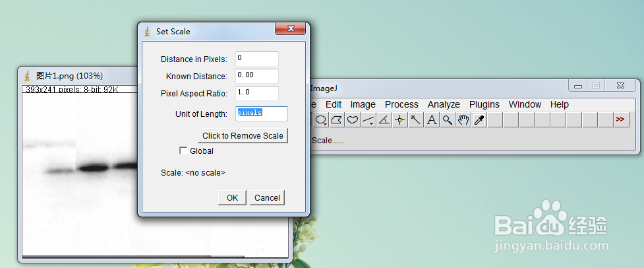The height and width of the screenshot is (268, 644).
Task: Focus the Unit of Length field
Action: (x=262, y=114)
